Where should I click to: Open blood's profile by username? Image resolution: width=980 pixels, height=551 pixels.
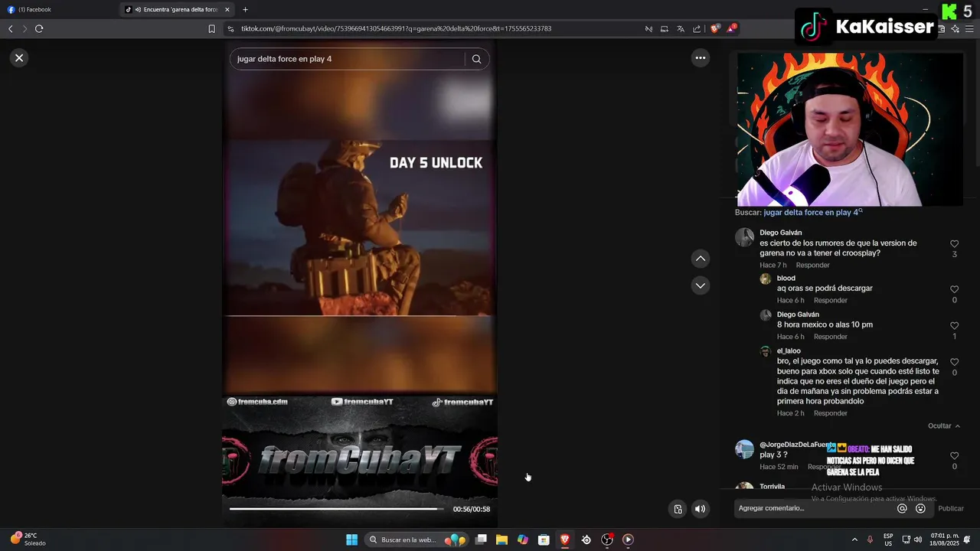click(x=786, y=278)
